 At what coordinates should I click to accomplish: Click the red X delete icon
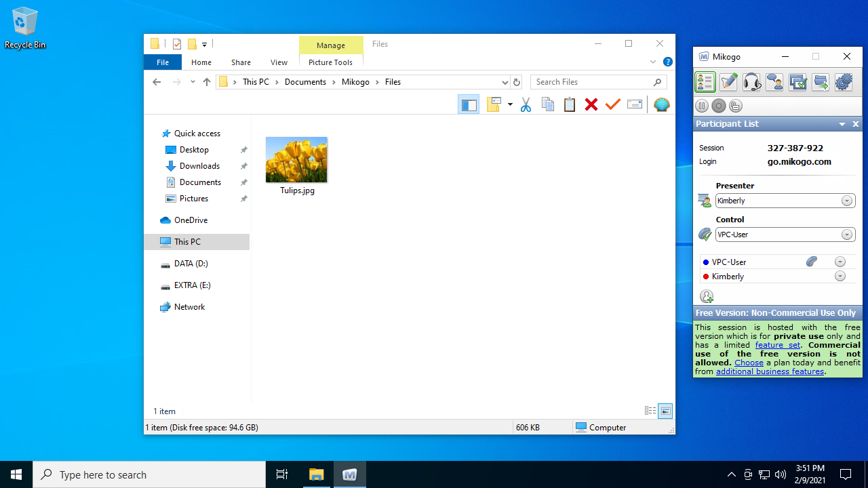[x=591, y=104]
